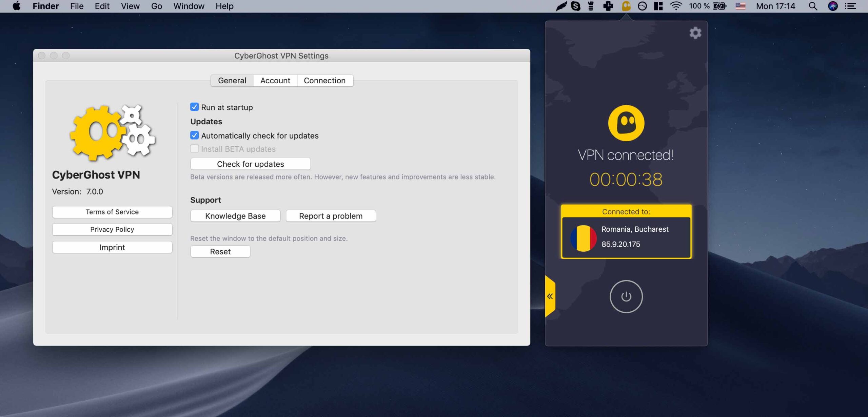Enable Install BETA updates checkbox
The width and height of the screenshot is (868, 417).
[194, 149]
